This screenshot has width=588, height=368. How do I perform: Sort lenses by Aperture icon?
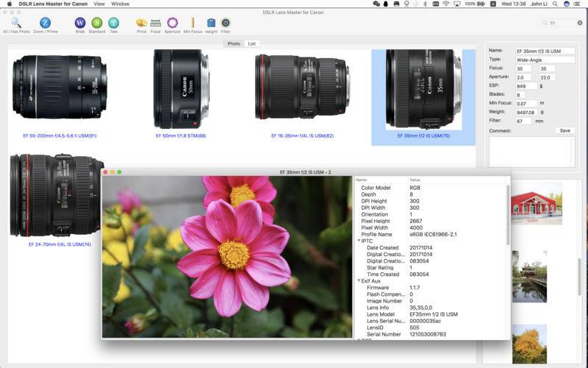172,23
